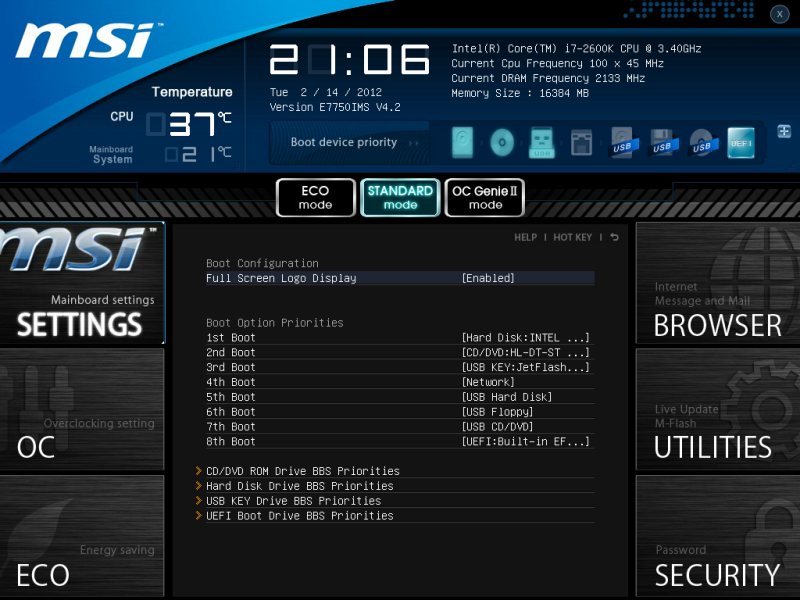Click Memory Size : 16384 MB text
800x600 pixels.
520,93
